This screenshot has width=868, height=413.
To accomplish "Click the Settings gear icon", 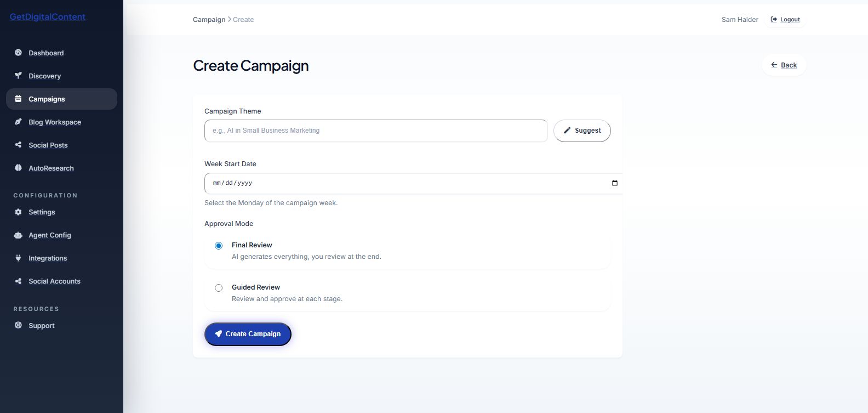I will pos(18,212).
